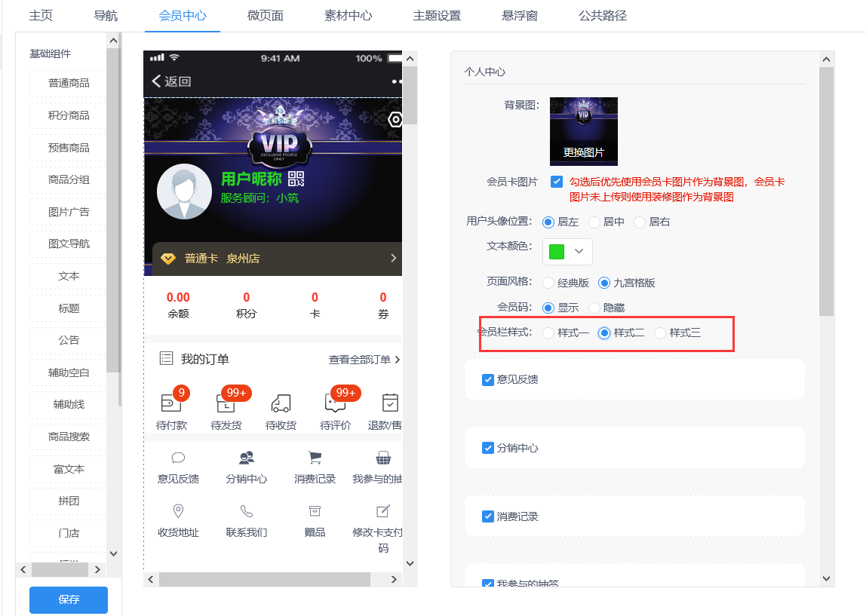Select 居中 avatar position
The height and width of the screenshot is (616, 866).
pos(594,222)
